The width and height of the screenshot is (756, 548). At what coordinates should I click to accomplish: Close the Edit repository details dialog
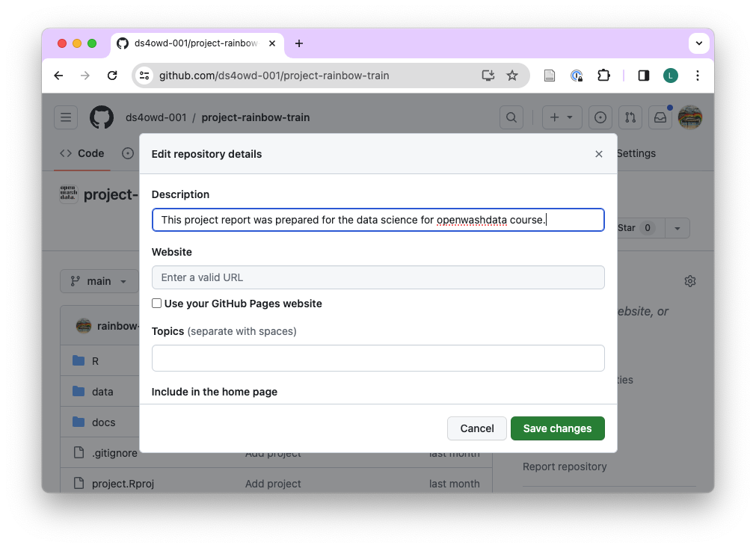(x=598, y=154)
